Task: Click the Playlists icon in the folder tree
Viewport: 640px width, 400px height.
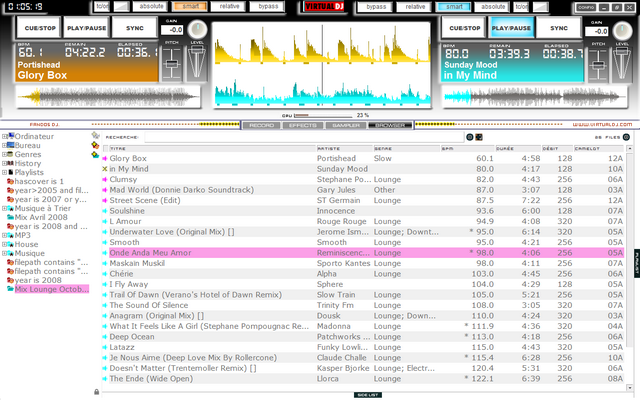Action: (11, 172)
